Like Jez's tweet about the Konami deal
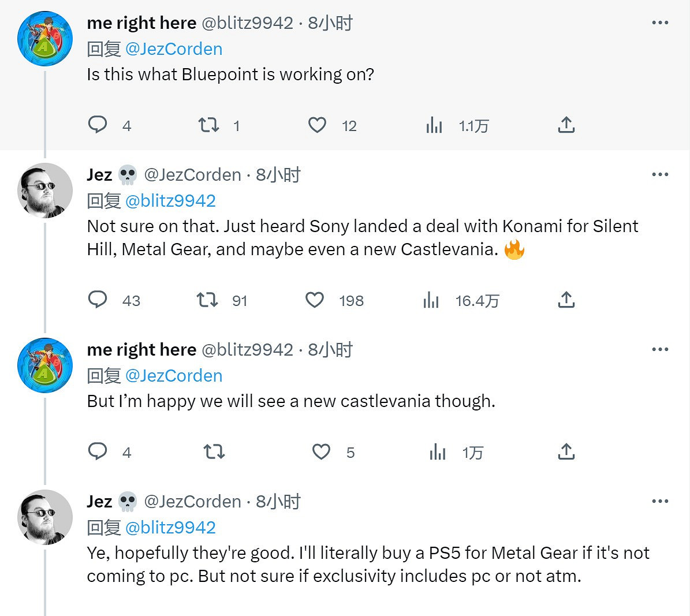The height and width of the screenshot is (616, 690). coord(315,300)
